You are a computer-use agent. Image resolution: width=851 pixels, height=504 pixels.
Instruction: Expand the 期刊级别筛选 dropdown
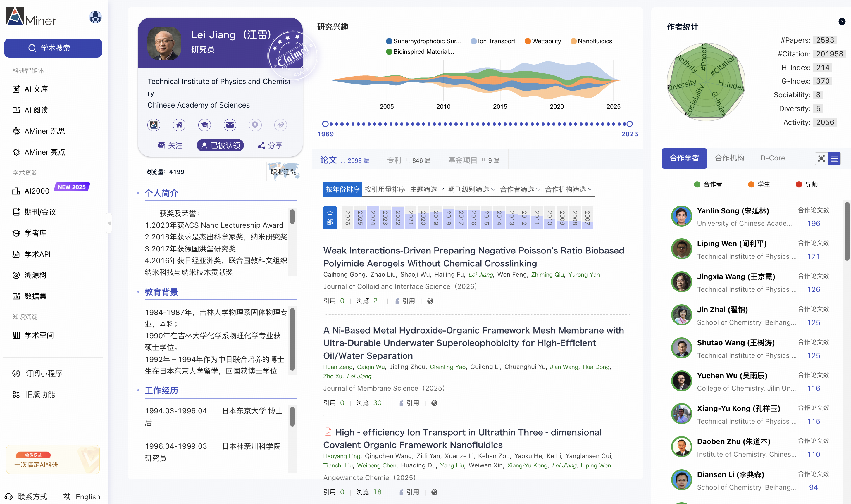coord(471,189)
